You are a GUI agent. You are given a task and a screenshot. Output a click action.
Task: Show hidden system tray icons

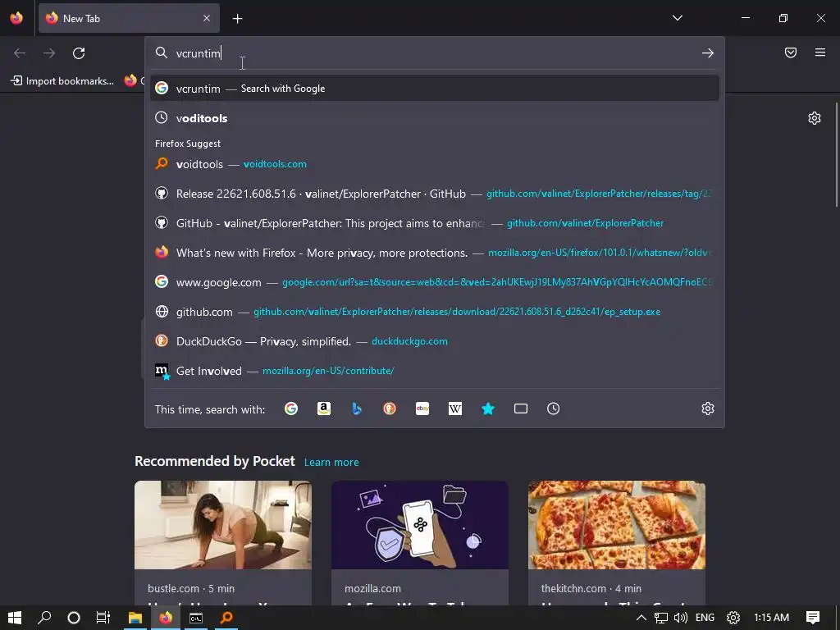click(x=641, y=618)
